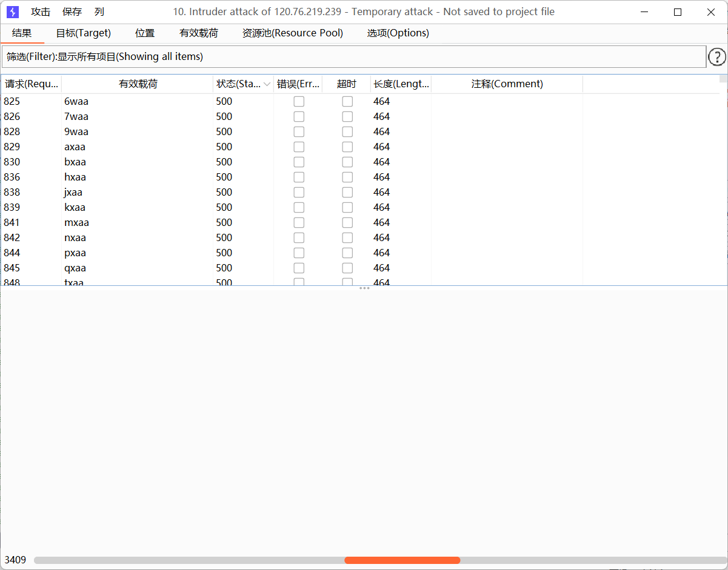Select payload 6waa row
This screenshot has height=570, width=728.
pos(360,102)
